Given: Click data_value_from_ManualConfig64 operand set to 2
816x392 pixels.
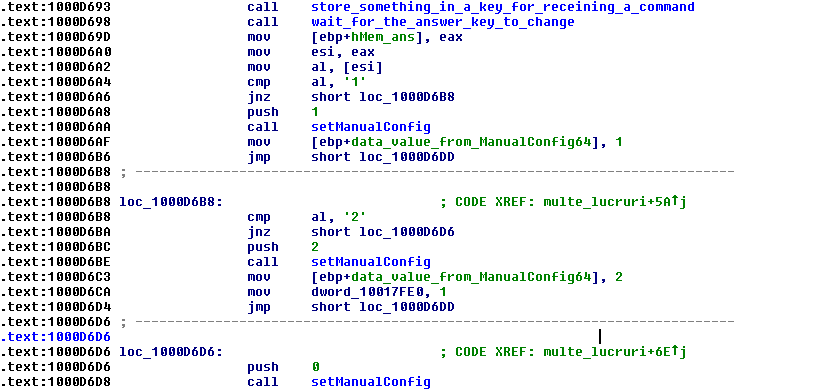Looking at the screenshot, I should (x=472, y=277).
